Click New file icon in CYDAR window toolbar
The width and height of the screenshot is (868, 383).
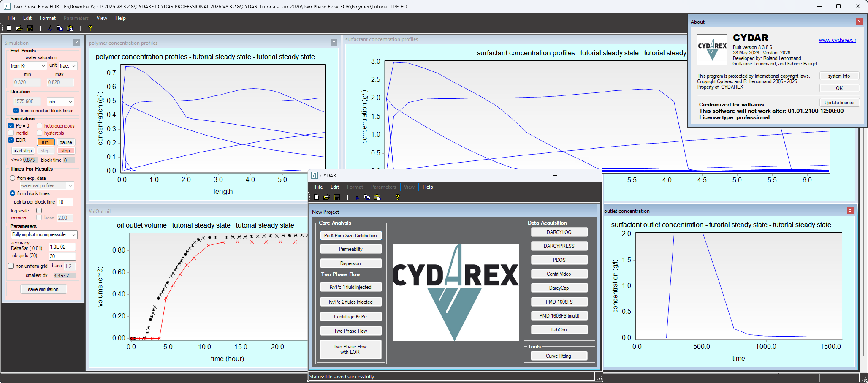[316, 197]
